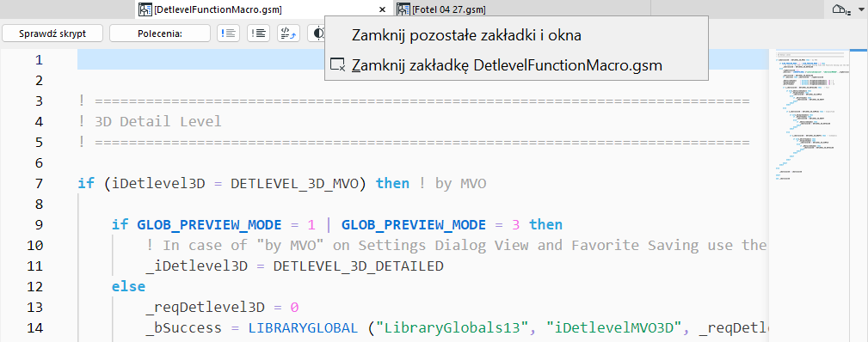Select the DetlevelFunctionMacro.gsm tab
Image resolution: width=868 pixels, height=342 pixels.
(x=264, y=9)
